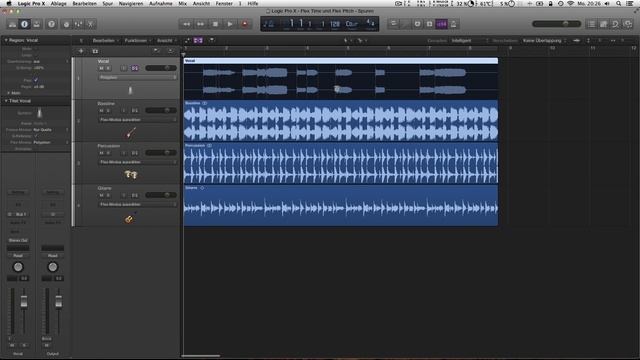Screen dimensions: 640x360
Task: Open the Media Browser button
Action: click(628, 24)
